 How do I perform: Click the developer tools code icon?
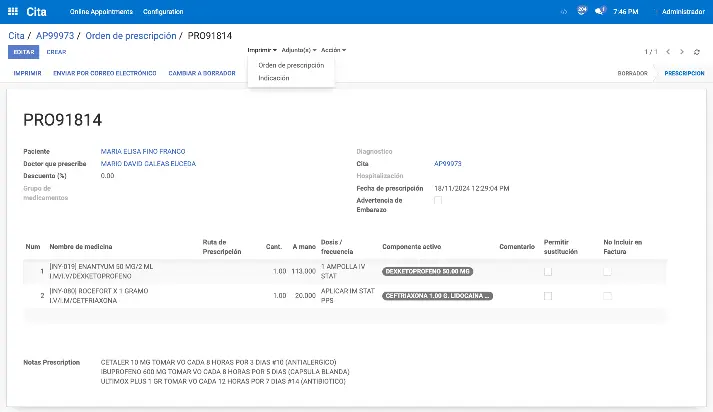pos(563,11)
